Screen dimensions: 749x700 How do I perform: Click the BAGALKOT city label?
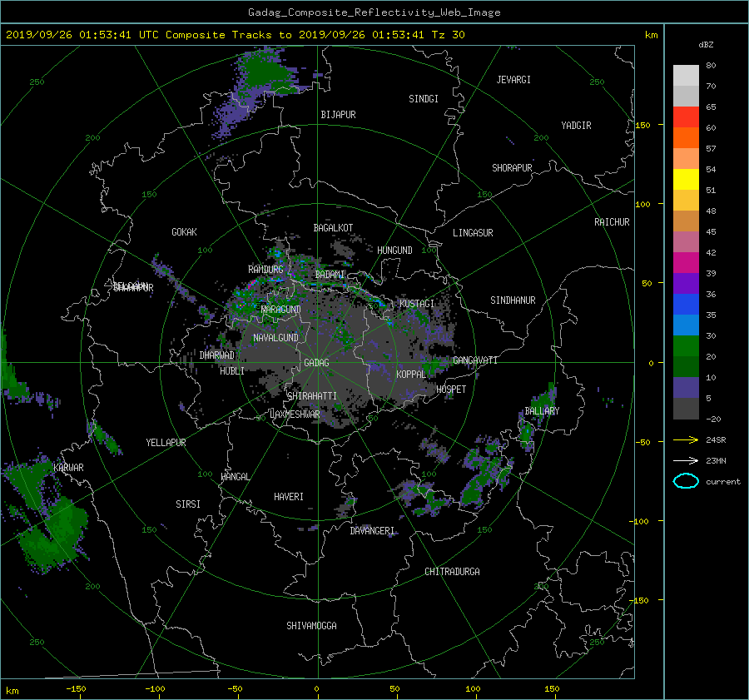[x=333, y=228]
